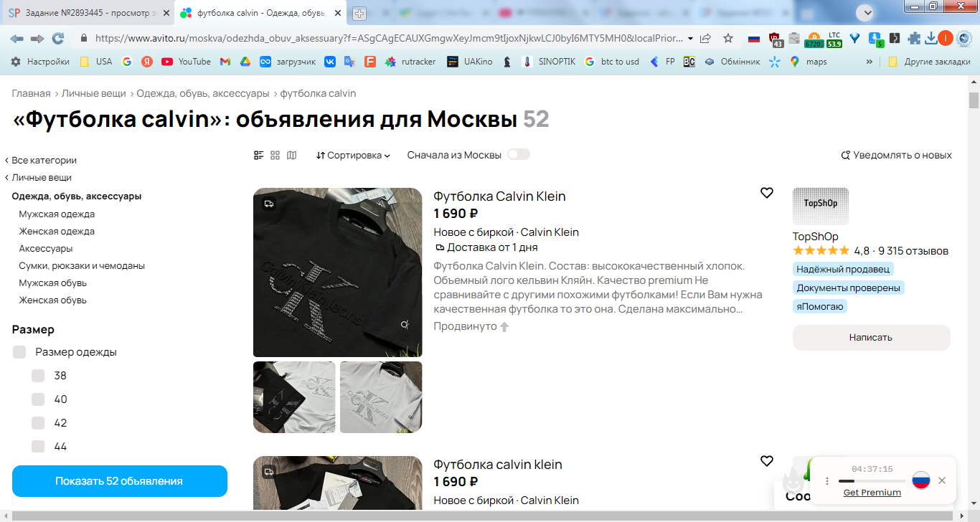This screenshot has height=522, width=980.
Task: Bookmark this page star icon
Action: pos(728,38)
